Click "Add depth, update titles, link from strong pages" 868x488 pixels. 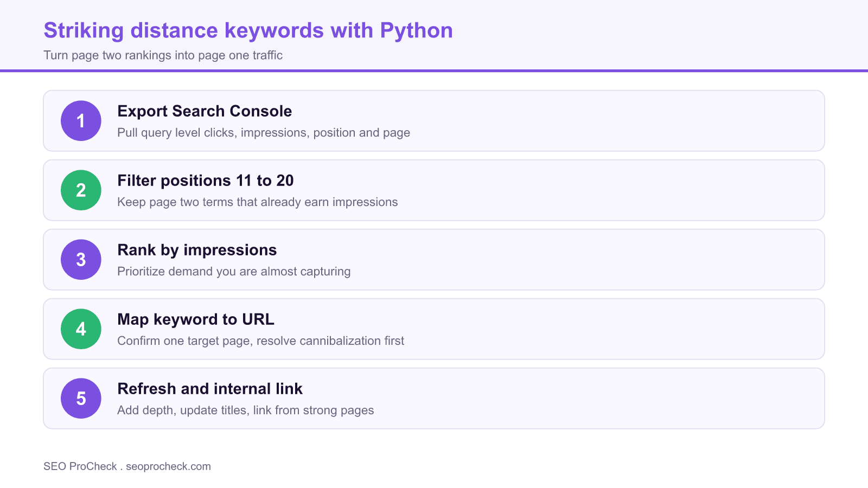(246, 410)
